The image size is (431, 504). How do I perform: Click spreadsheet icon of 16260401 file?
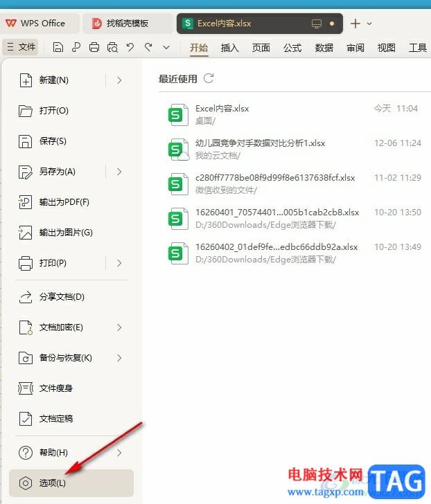(178, 219)
